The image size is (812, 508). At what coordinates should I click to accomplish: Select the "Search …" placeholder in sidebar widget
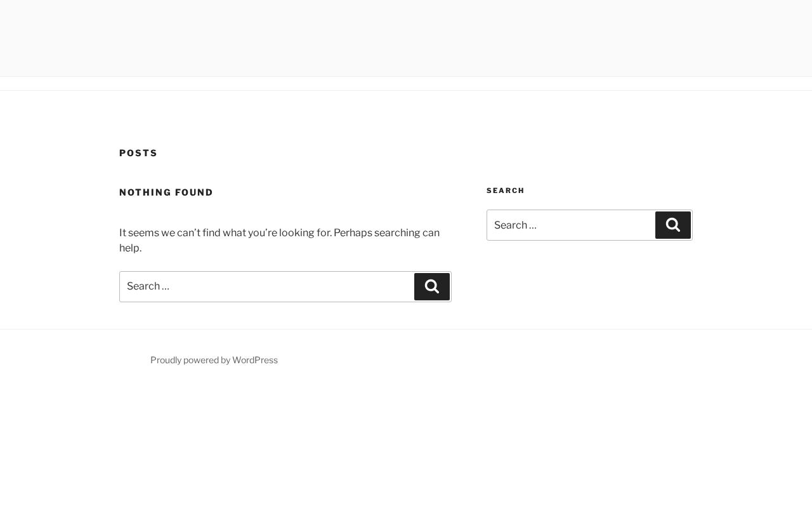515,225
